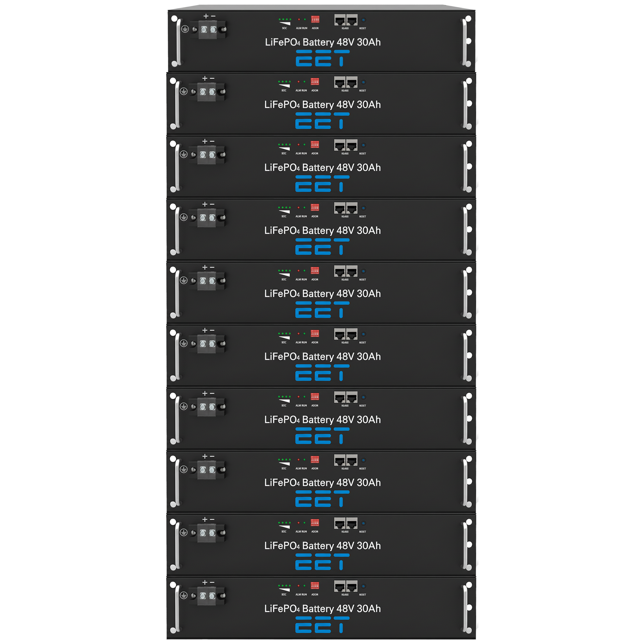Click the left RS485 port on topmost battery
This screenshot has width=644, height=644.
[x=340, y=20]
